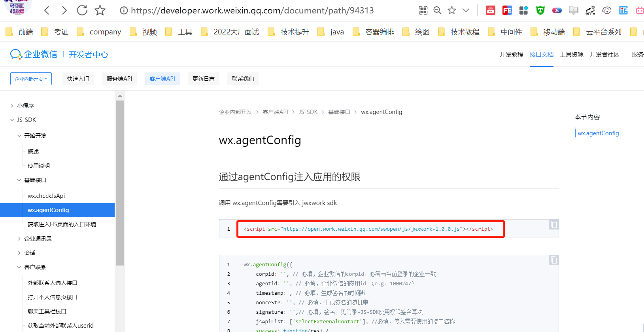644x332 pixels.
Task: Bookmark this page with the left star
Action: pos(100,10)
